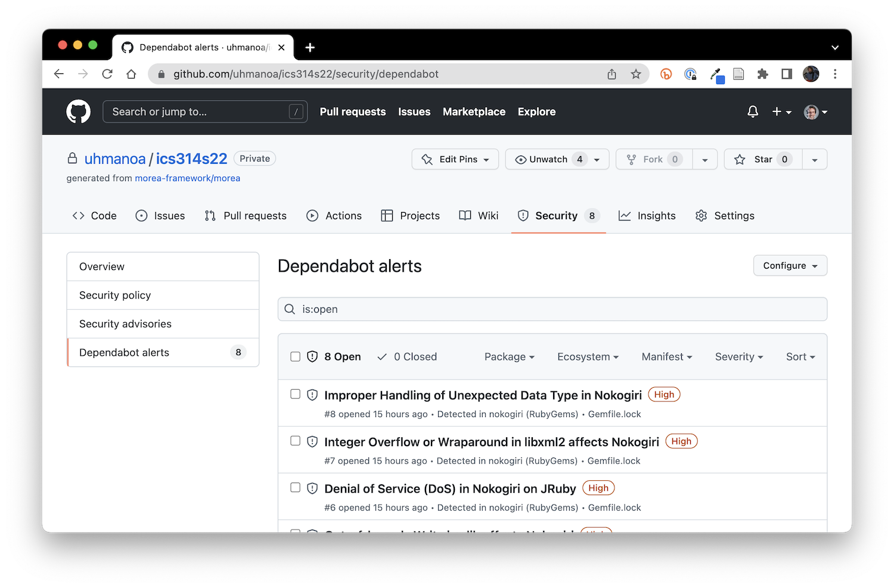
Task: Open the repository Settings tab
Action: point(725,216)
